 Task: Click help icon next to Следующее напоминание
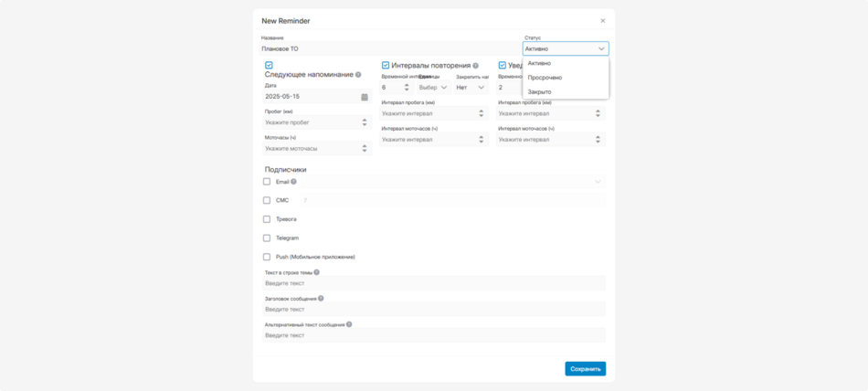358,75
